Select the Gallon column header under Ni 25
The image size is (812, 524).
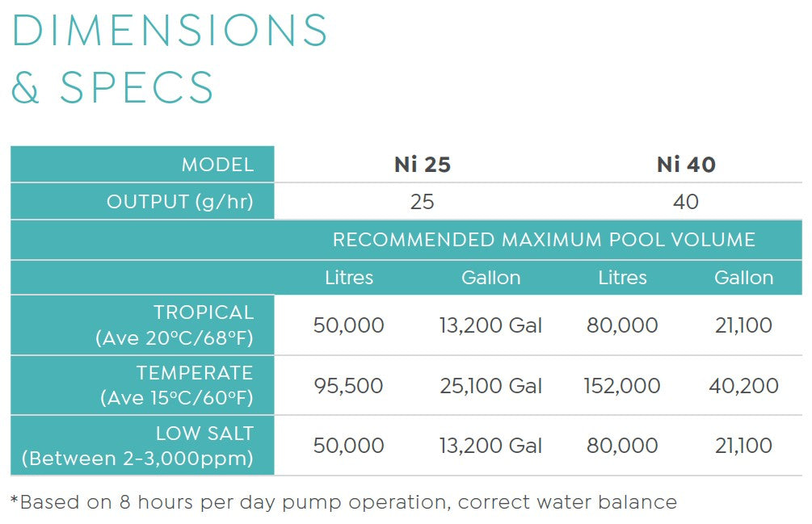pos(490,278)
